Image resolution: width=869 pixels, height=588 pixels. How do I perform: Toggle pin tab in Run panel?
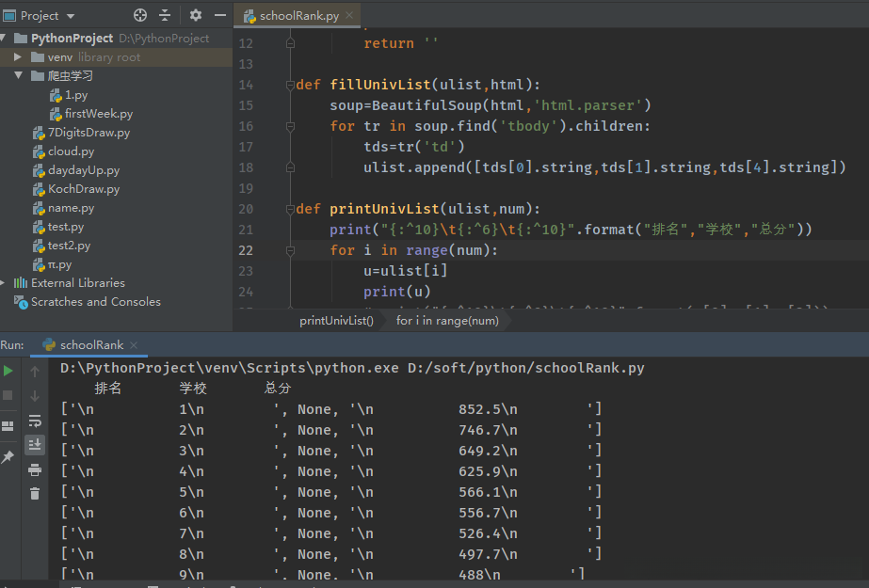(8, 456)
